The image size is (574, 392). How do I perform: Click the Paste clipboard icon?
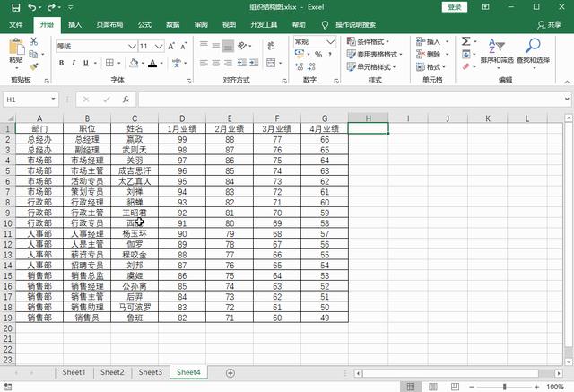[16, 48]
